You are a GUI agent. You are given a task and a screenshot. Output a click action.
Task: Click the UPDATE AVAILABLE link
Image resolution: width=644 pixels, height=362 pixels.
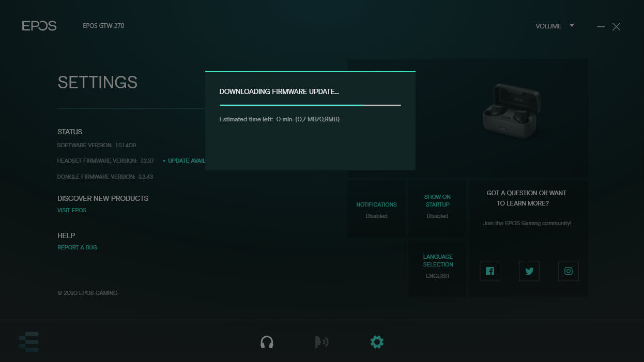[x=184, y=161]
